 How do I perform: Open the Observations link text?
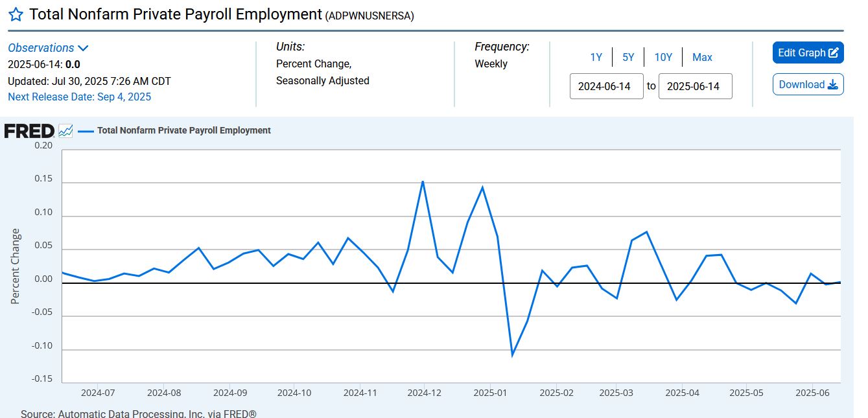click(41, 48)
